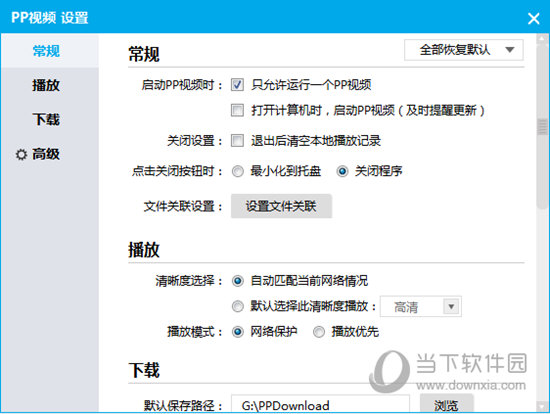This screenshot has width=550, height=414.
Task: Select 关闭程序 radio option
Action: click(342, 171)
